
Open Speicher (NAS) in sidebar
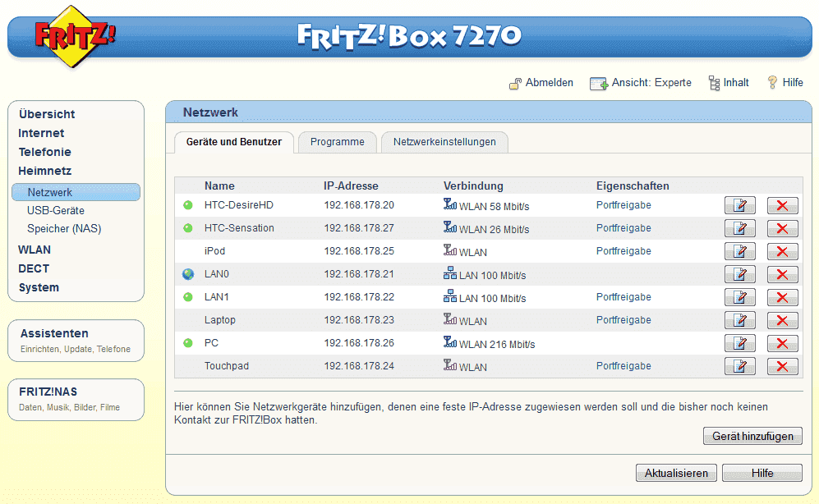[x=64, y=228]
